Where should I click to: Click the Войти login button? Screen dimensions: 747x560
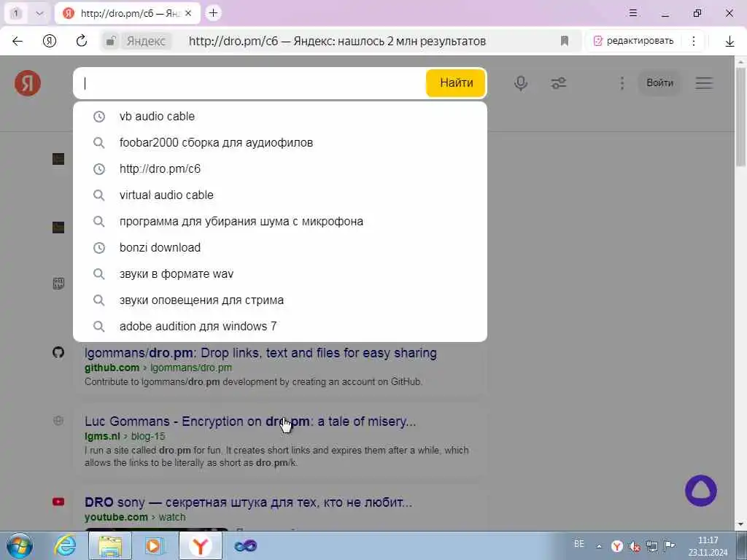coord(659,83)
